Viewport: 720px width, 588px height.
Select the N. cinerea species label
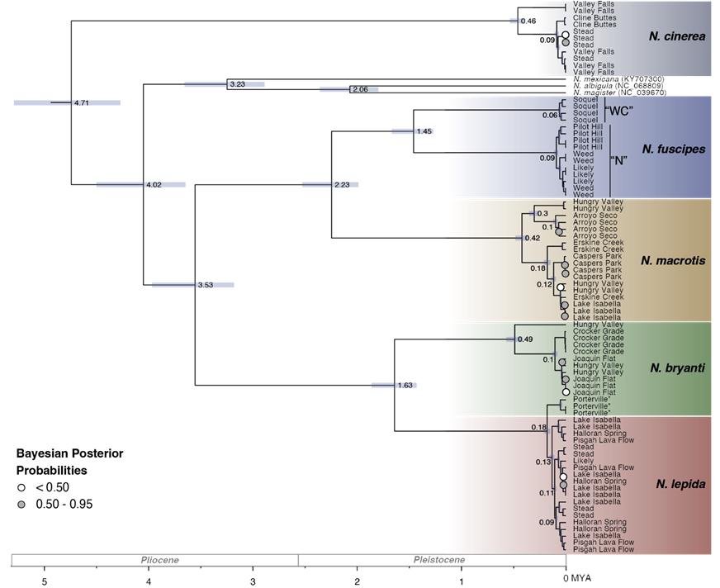coord(677,36)
